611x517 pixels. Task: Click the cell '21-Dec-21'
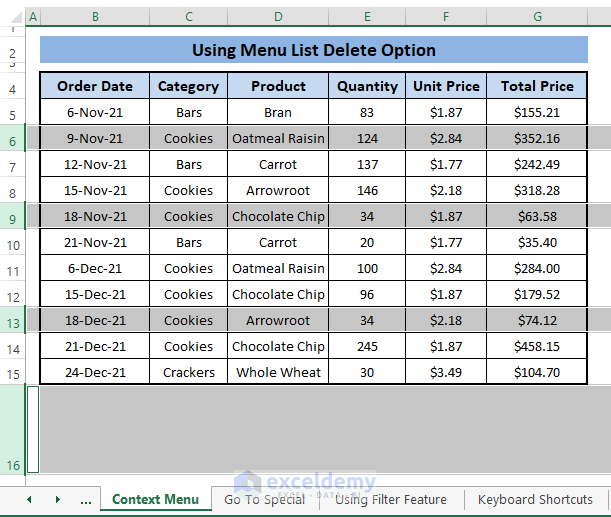(95, 346)
